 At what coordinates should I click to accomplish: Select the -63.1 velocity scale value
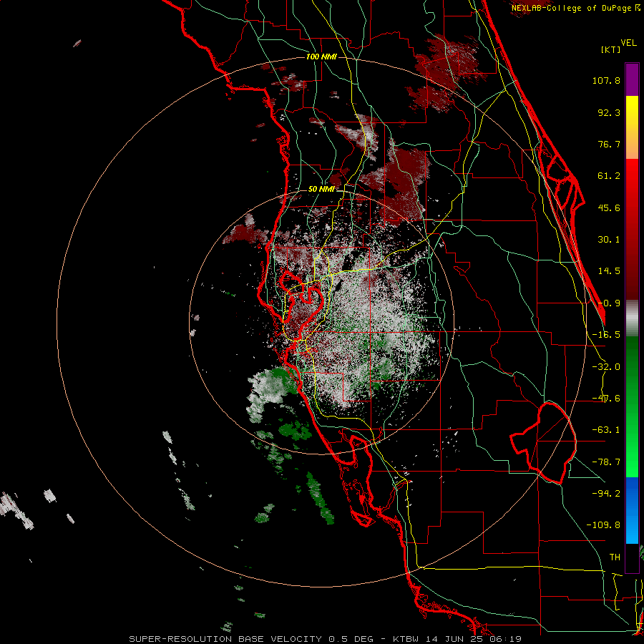[606, 430]
